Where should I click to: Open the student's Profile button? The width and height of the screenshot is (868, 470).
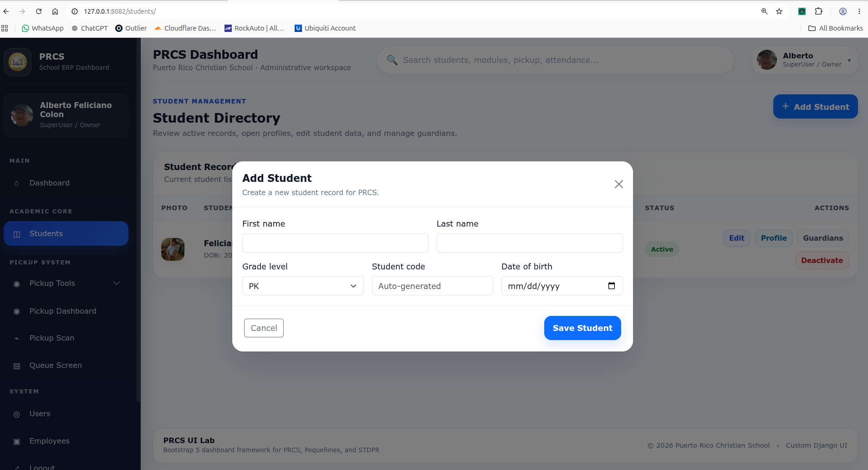click(774, 238)
